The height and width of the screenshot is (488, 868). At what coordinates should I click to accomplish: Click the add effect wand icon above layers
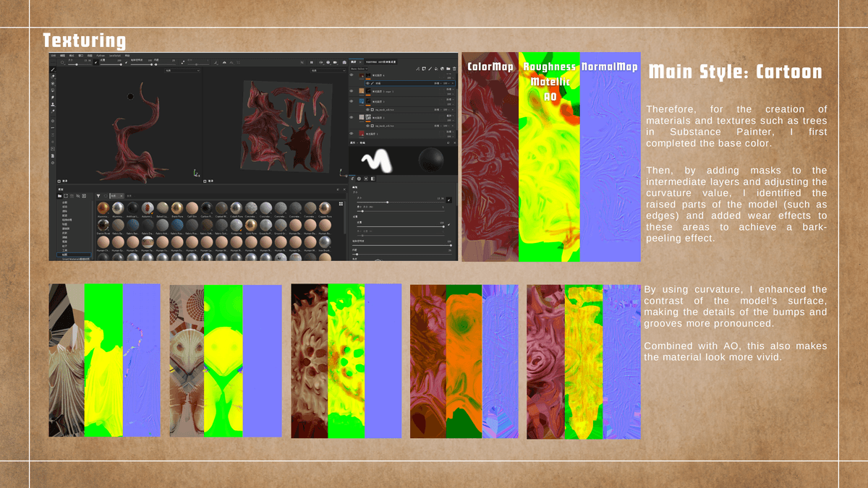coord(417,69)
